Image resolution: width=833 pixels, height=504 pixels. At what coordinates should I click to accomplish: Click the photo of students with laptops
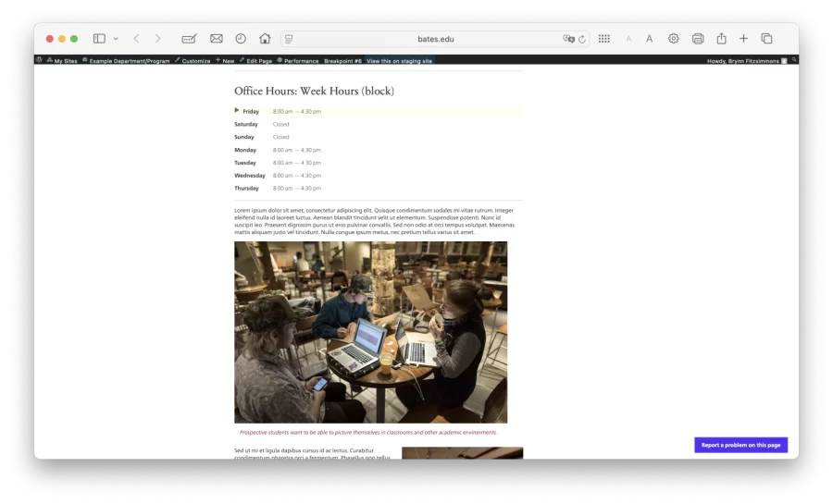371,332
